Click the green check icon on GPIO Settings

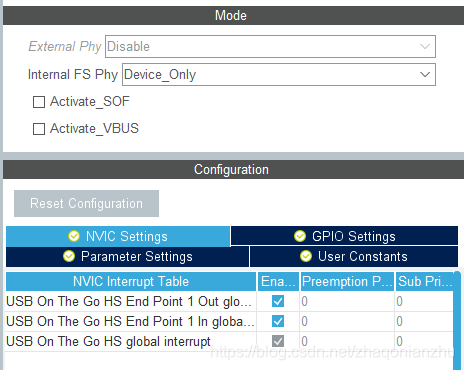[300, 236]
